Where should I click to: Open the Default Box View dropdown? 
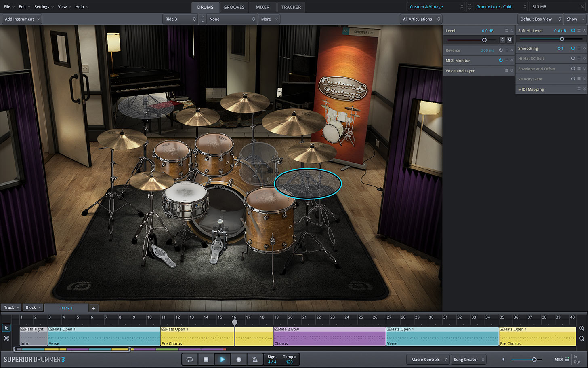540,19
